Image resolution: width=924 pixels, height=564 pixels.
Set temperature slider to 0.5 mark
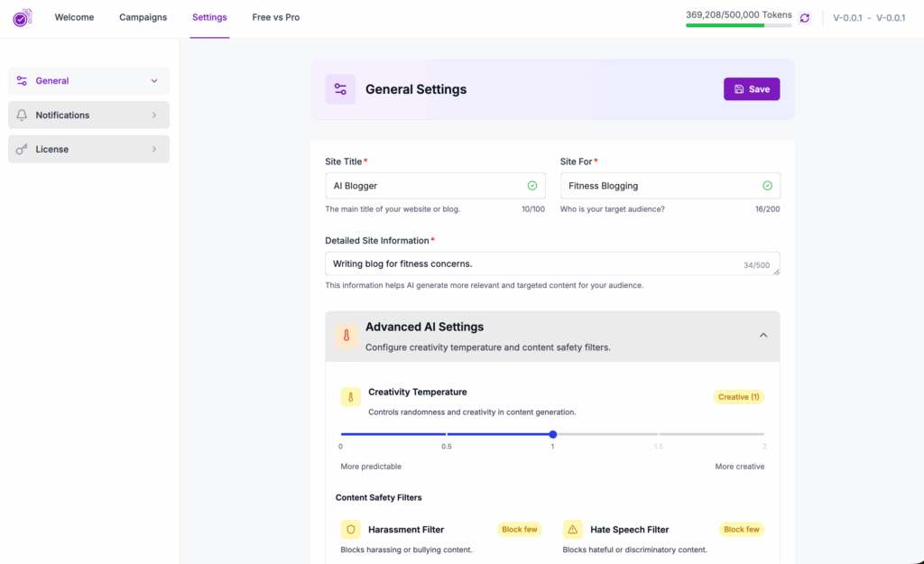click(447, 434)
